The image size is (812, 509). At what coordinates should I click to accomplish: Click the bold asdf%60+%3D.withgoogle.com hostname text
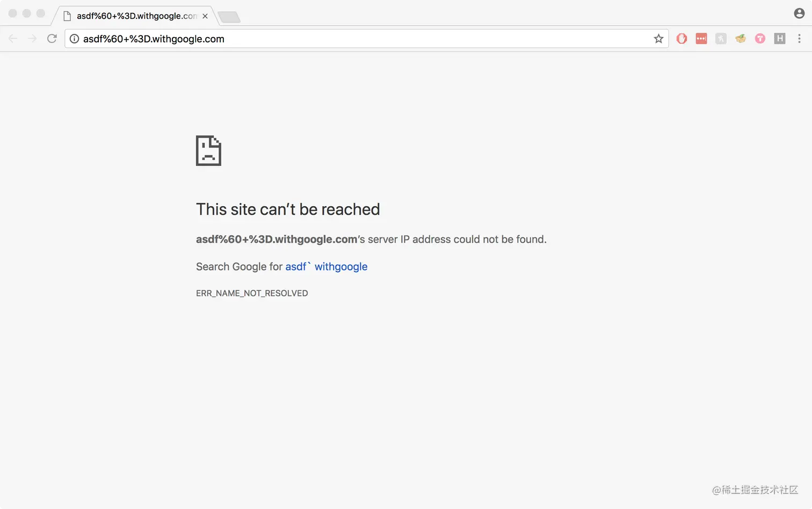(277, 239)
